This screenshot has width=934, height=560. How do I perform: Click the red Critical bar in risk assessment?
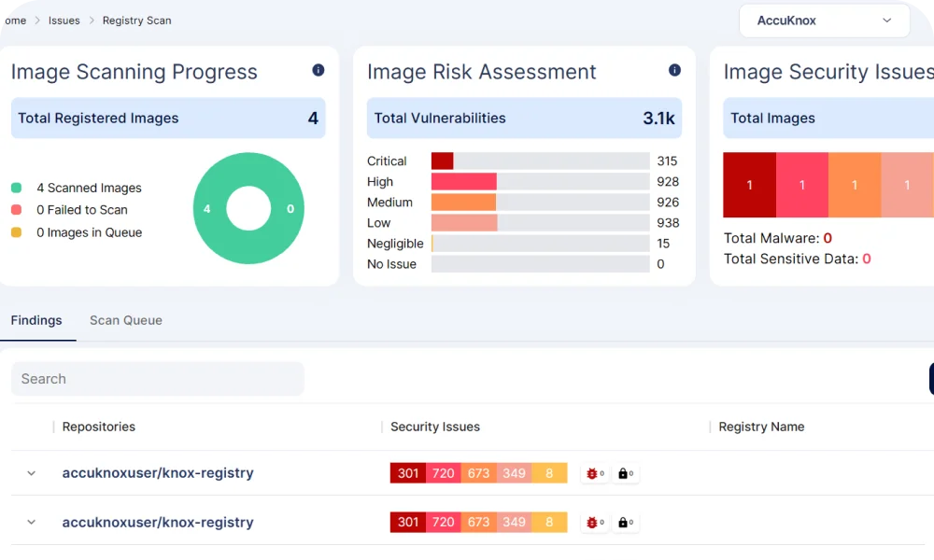(x=442, y=161)
